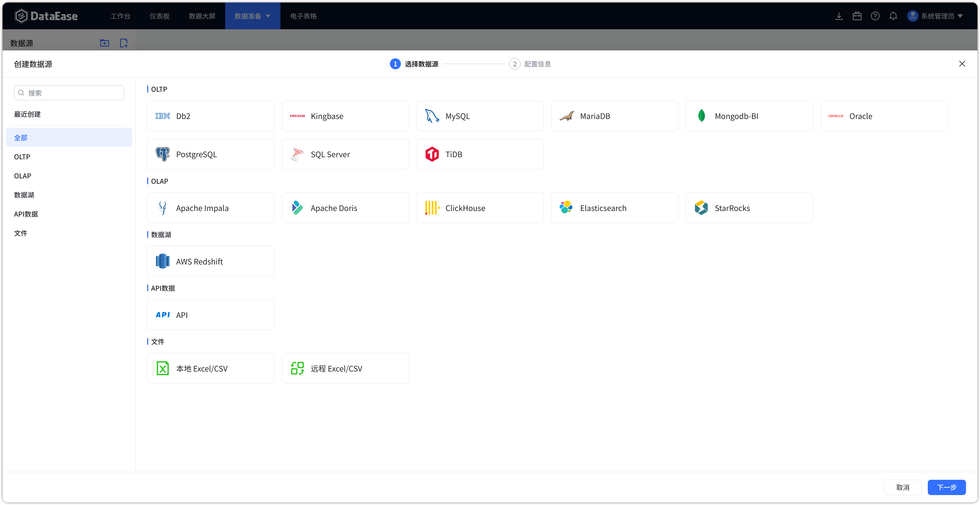
Task: Select the MariaDB data source
Action: (x=614, y=116)
